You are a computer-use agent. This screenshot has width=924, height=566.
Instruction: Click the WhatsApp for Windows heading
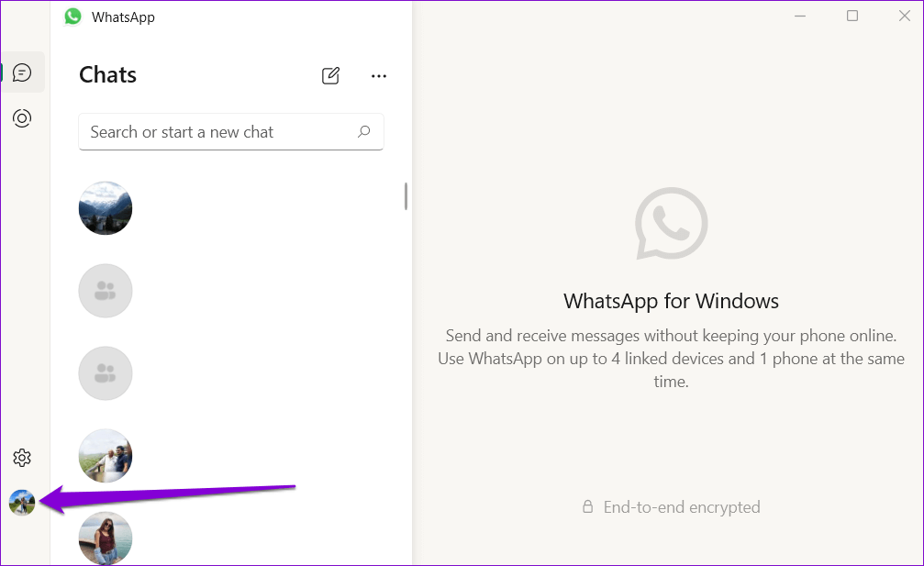click(x=671, y=301)
